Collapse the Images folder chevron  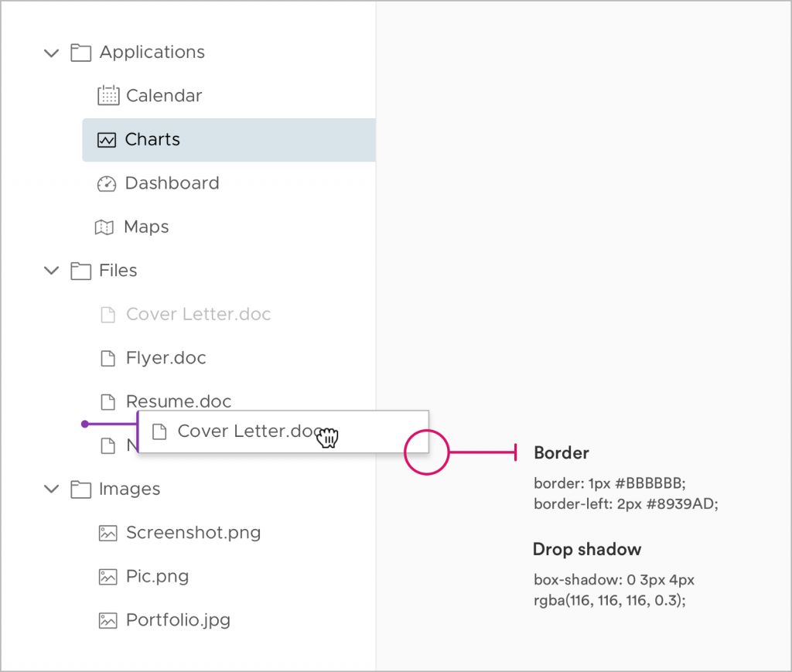tap(52, 489)
